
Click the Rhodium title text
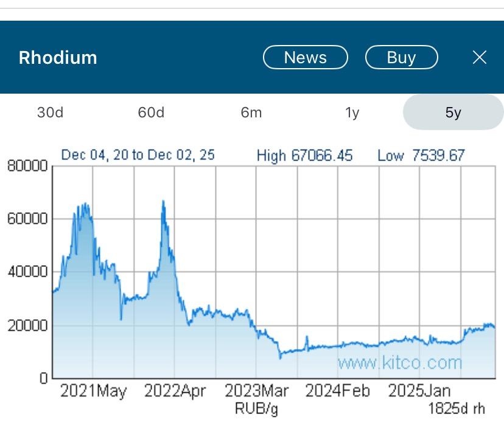[58, 58]
